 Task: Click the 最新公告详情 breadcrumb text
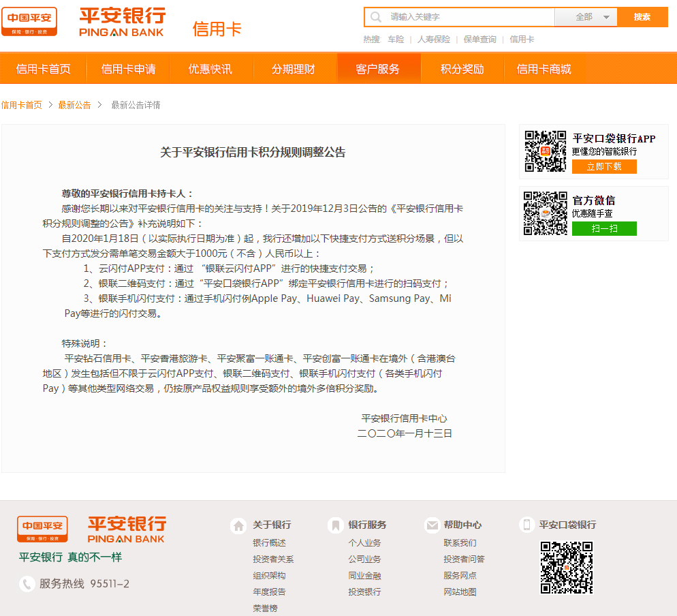(136, 105)
